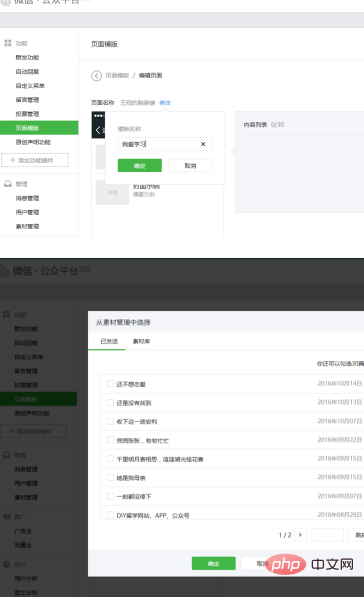Screen dimensions: 364x597
Task: Open 流量主 in the dimmed sidebar
Action: pyautogui.click(x=23, y=545)
